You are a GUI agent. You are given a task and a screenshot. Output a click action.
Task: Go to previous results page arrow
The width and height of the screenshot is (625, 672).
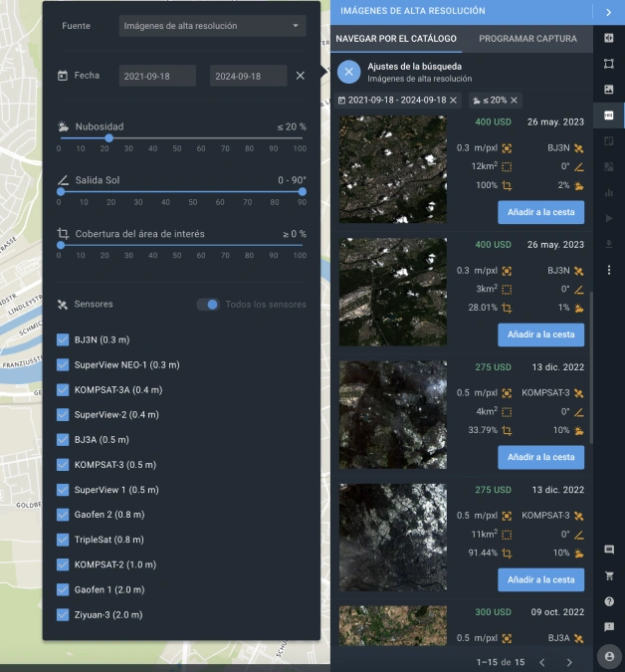coord(542,662)
